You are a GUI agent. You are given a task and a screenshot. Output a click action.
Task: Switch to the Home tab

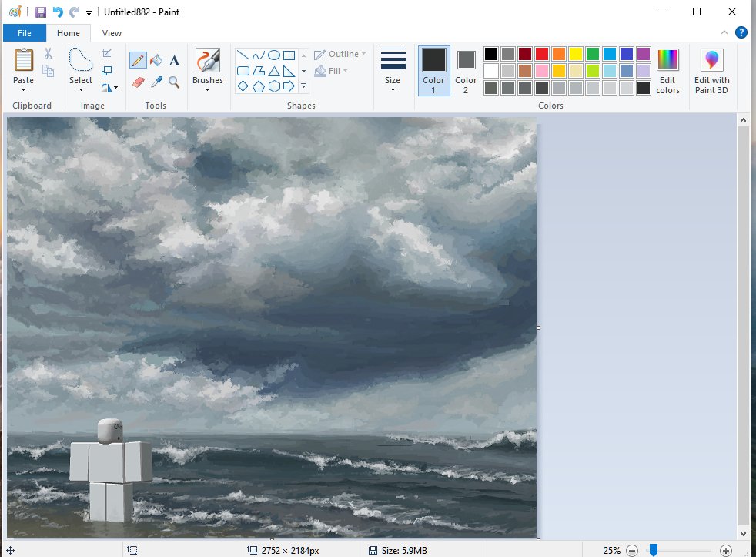(69, 33)
